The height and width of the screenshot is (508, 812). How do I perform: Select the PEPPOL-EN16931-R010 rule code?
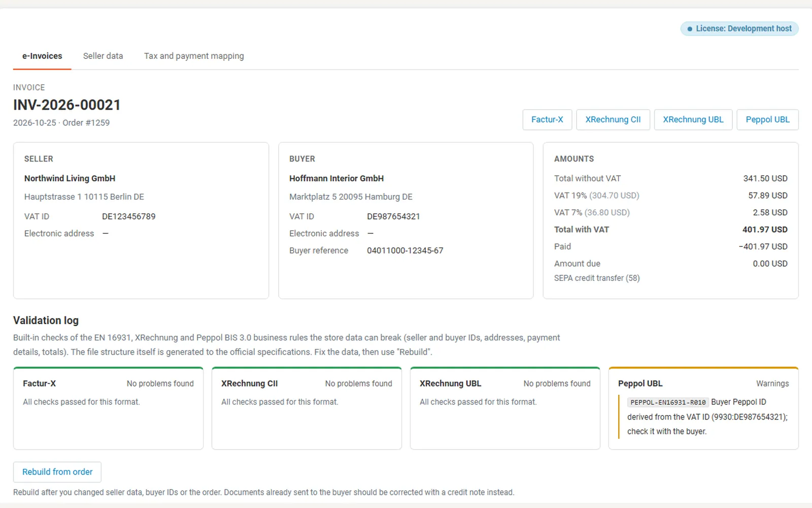(668, 402)
